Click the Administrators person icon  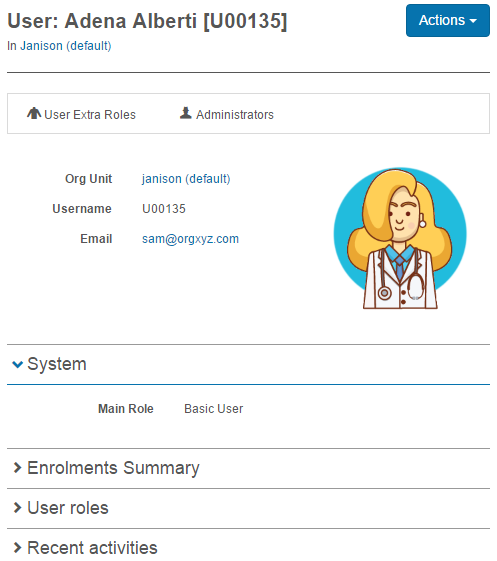(185, 113)
